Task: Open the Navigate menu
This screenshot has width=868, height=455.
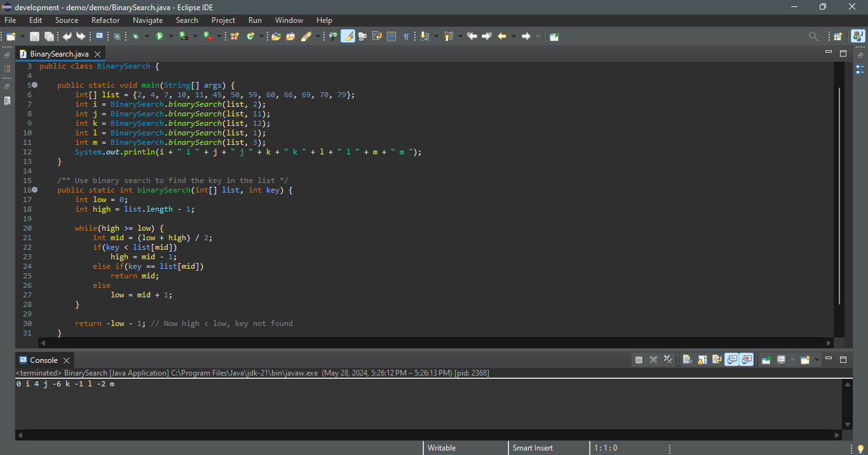Action: pos(147,20)
